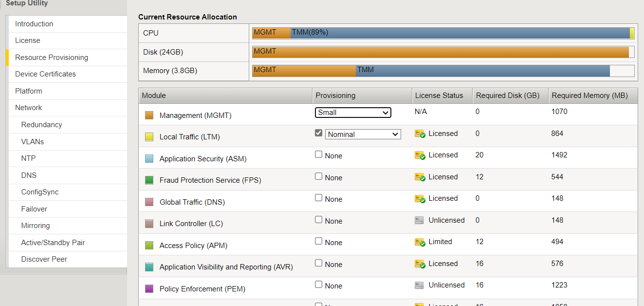Enable provisioning for Application Security (ASM)

pos(318,154)
